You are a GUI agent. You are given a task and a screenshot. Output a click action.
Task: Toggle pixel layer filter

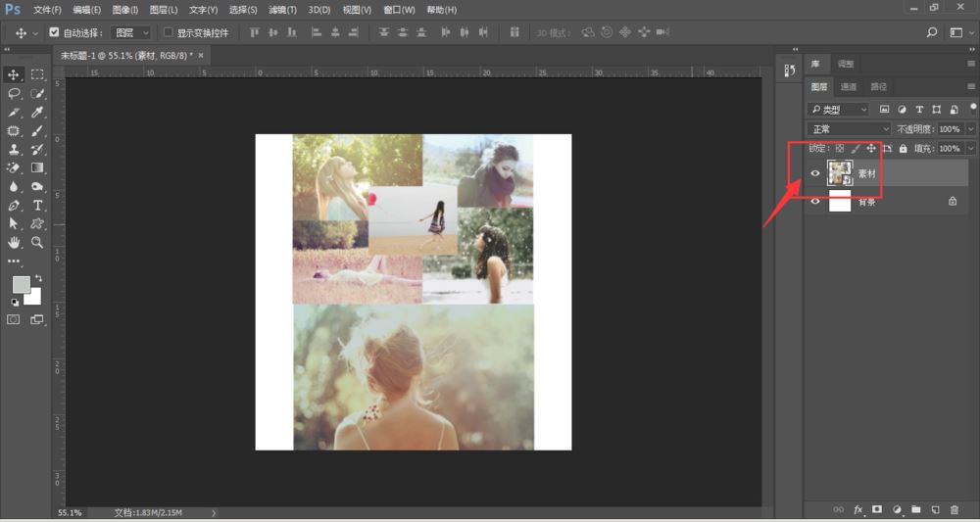(x=884, y=110)
